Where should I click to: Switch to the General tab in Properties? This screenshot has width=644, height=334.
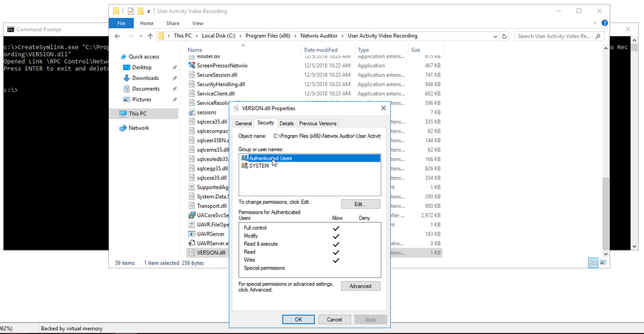[243, 124]
